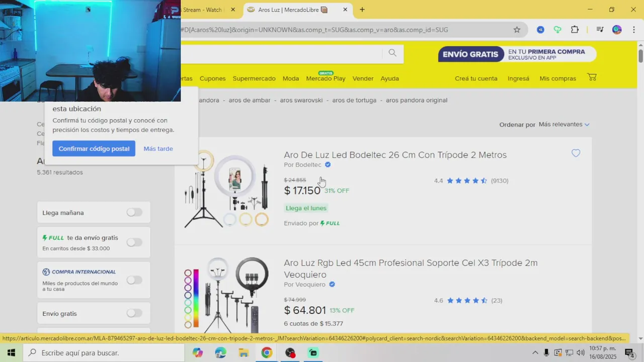Click the Veoquiero RGB ring light image
Screen dimensions: 644x362
pos(227,295)
